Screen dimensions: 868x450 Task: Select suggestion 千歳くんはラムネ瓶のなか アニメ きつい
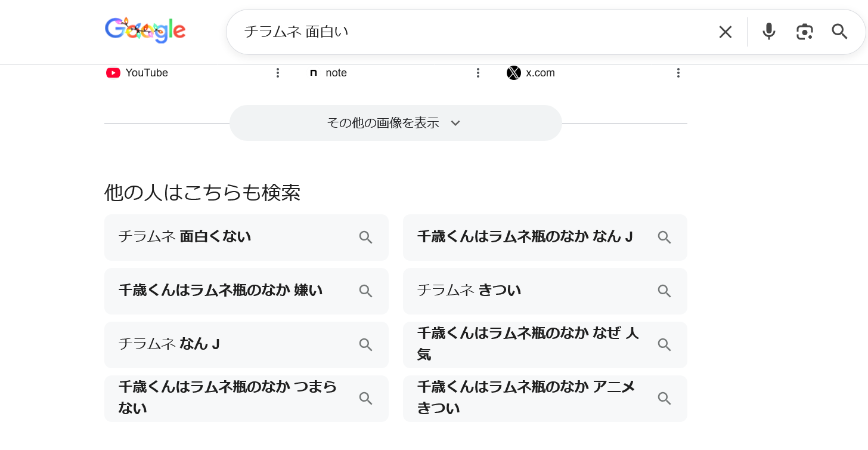point(544,398)
